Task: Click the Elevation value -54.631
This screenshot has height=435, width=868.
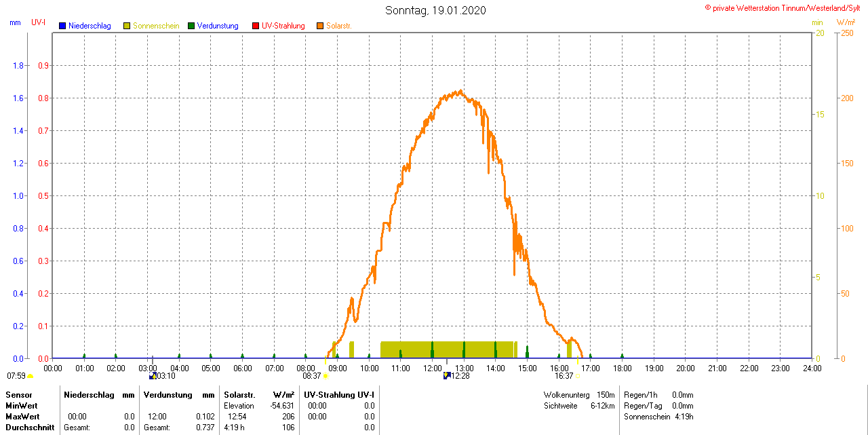Action: 282,406
